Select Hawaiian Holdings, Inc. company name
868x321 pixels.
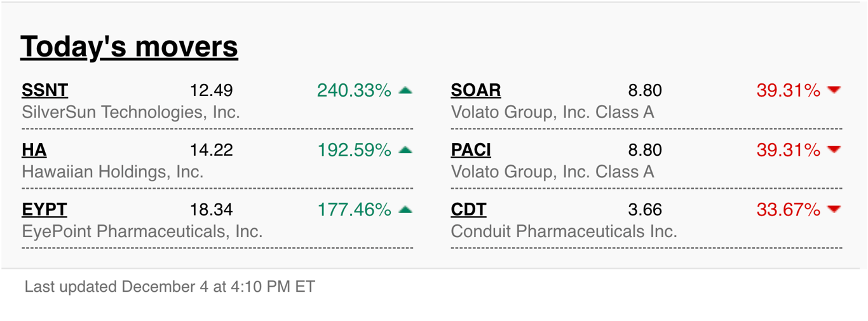click(x=112, y=172)
